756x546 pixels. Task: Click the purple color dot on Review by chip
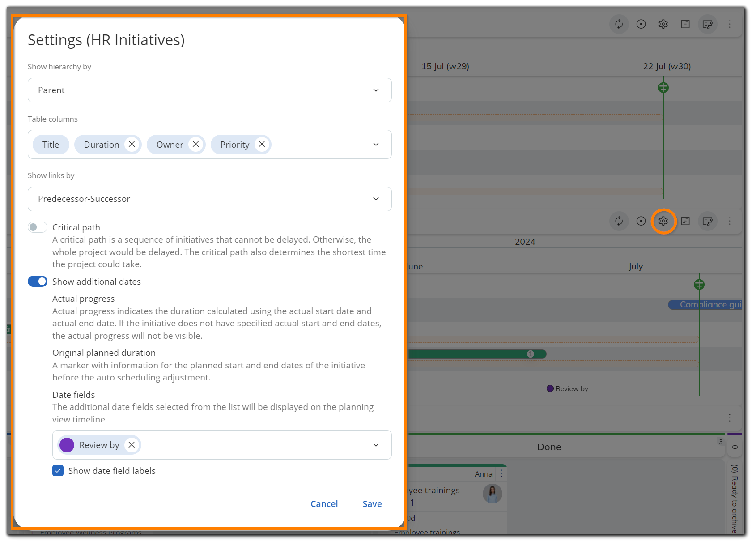(x=67, y=445)
